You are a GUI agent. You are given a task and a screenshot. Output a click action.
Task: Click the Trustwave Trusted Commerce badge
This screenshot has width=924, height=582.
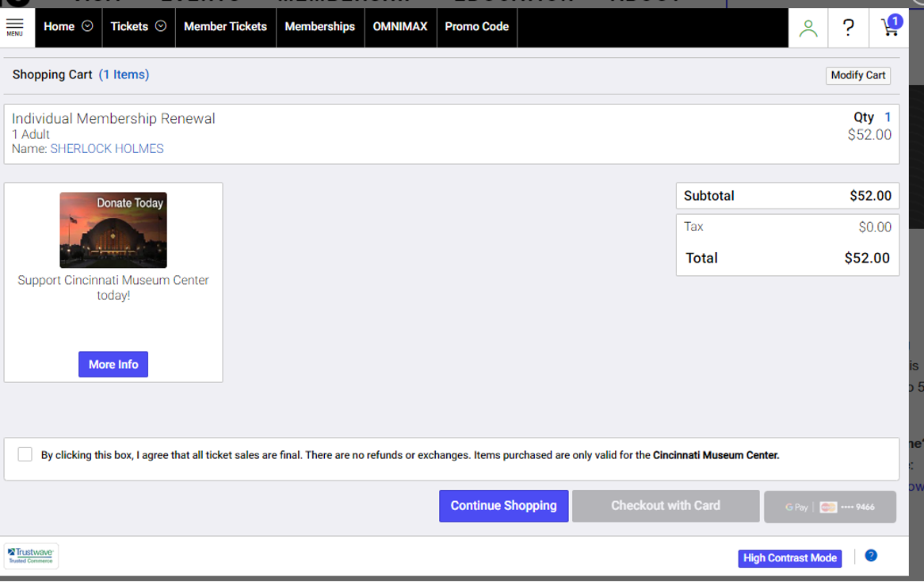tap(32, 556)
